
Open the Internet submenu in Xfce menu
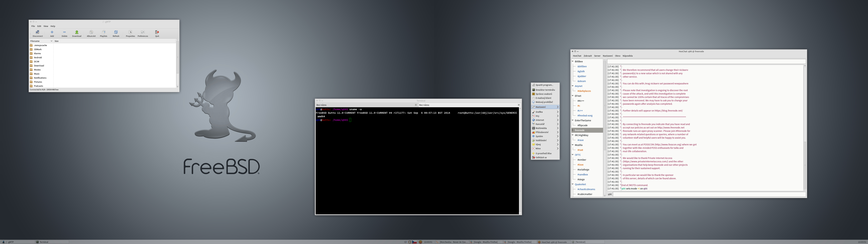[545, 120]
